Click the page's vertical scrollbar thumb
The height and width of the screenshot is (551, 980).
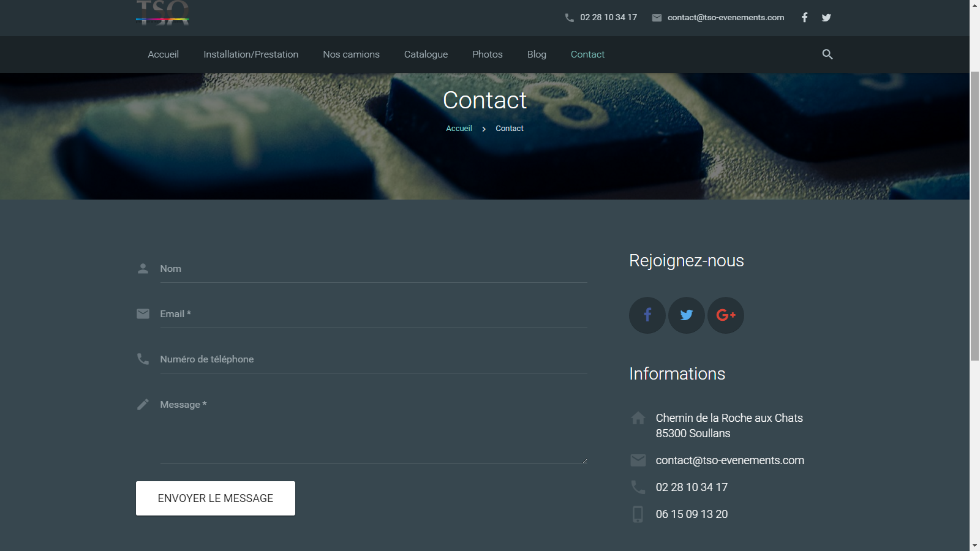pos(974,214)
